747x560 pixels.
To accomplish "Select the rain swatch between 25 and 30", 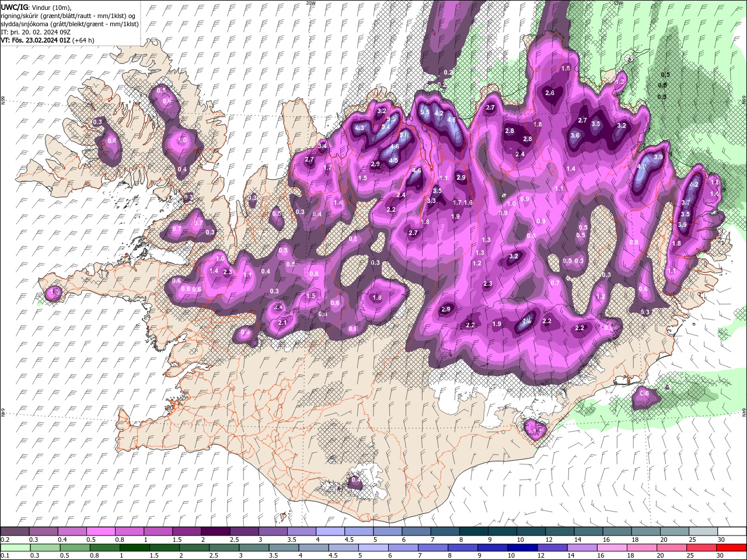I will click(701, 548).
